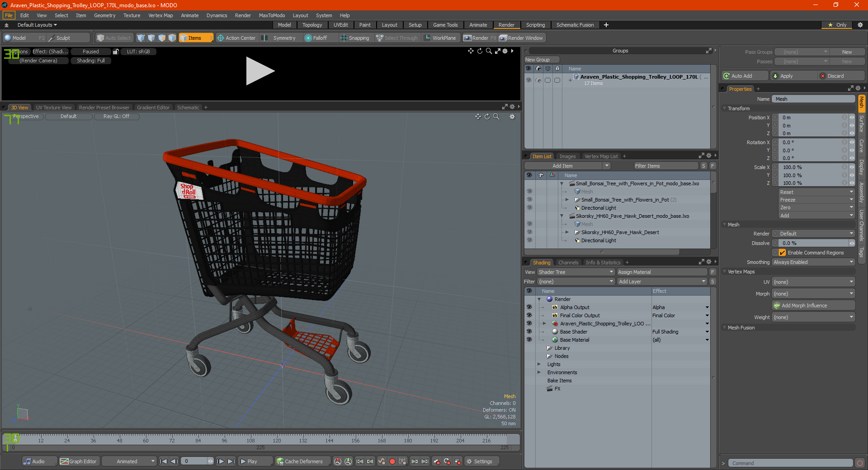
Task: Go to first frame
Action: (x=164, y=461)
